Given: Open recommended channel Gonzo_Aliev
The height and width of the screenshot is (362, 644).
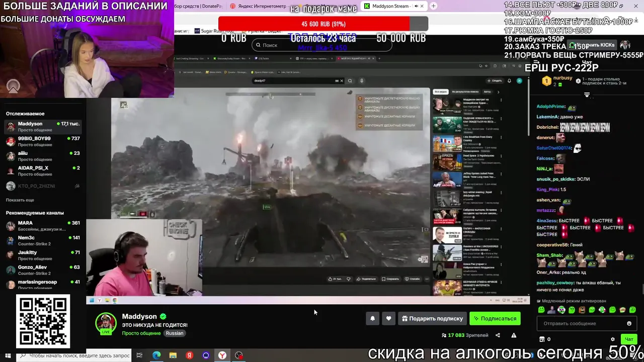Looking at the screenshot, I should coord(43,270).
